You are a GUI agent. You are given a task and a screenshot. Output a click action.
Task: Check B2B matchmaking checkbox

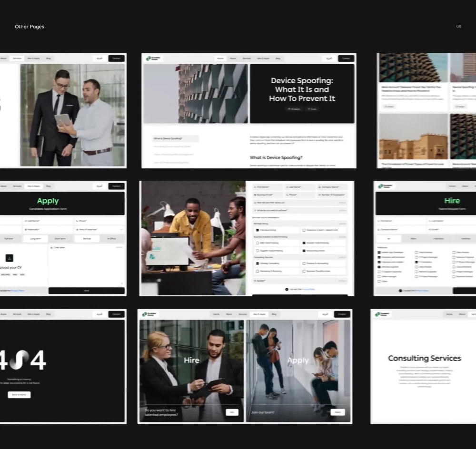click(258, 243)
